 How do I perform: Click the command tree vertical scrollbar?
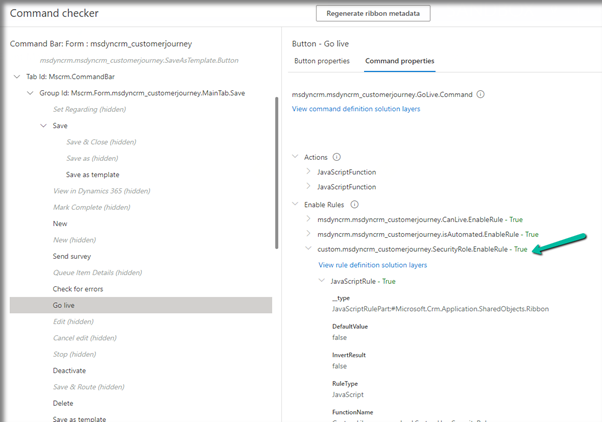pyautogui.click(x=276, y=173)
